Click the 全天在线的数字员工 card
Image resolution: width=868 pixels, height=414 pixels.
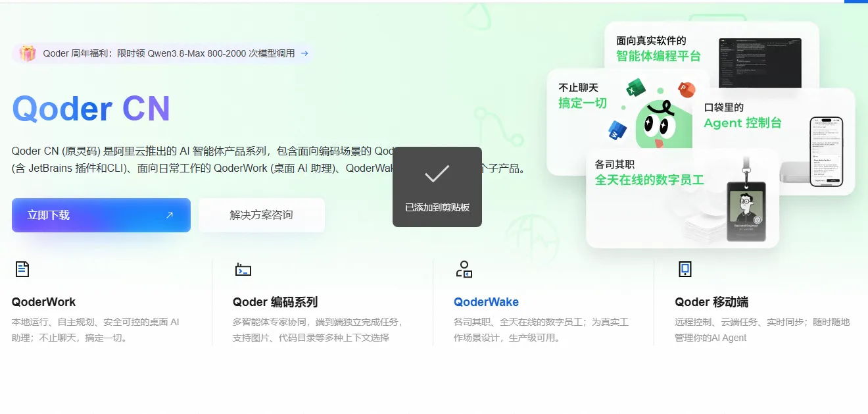point(683,198)
